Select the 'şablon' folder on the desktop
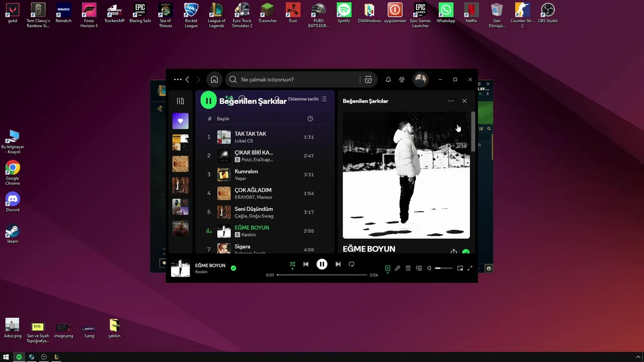 (114, 328)
